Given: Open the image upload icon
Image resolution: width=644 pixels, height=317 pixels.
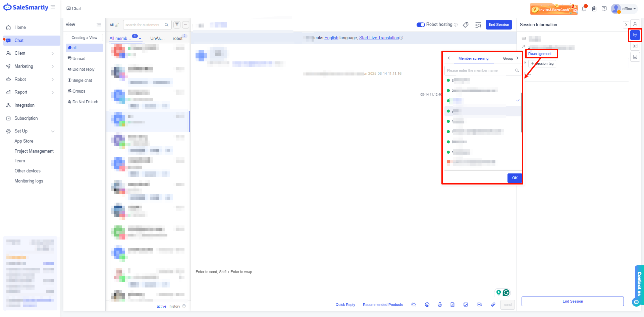Looking at the screenshot, I should click(x=466, y=305).
